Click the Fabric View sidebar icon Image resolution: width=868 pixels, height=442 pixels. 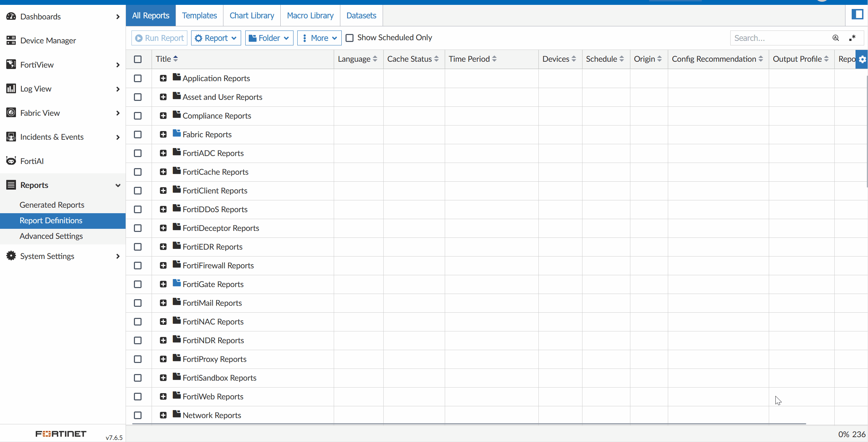[x=11, y=113]
